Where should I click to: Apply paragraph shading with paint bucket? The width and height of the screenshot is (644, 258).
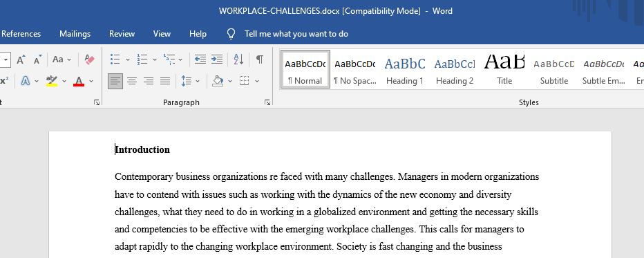[x=218, y=81]
